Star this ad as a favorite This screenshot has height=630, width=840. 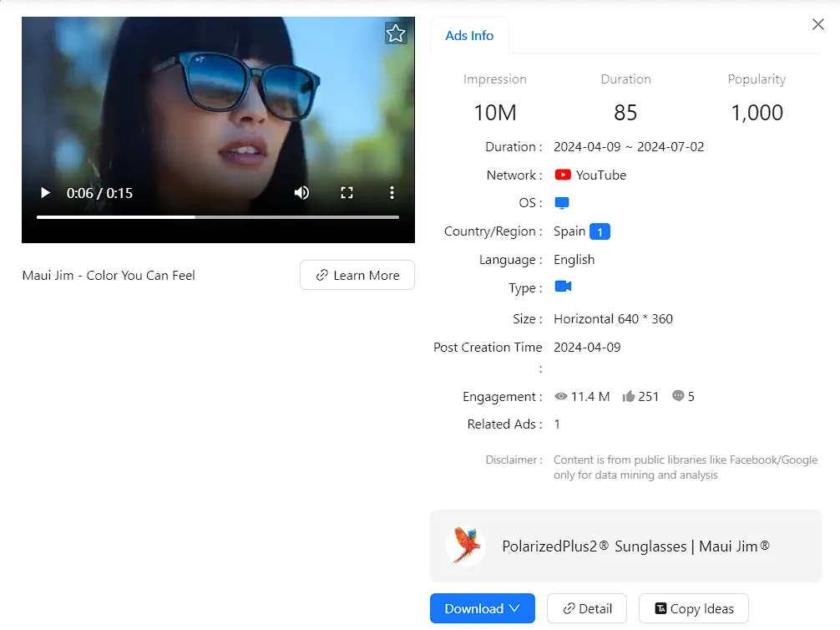[x=396, y=33]
